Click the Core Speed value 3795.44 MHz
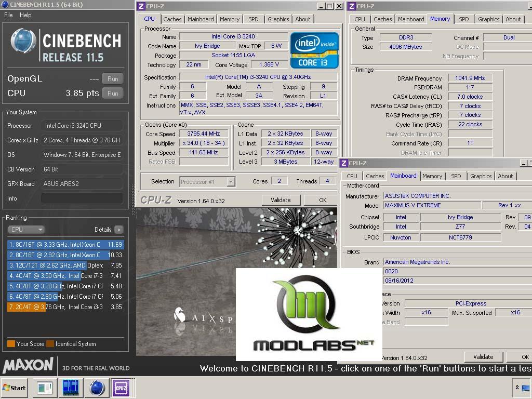This screenshot has height=399, width=532. tap(204, 134)
